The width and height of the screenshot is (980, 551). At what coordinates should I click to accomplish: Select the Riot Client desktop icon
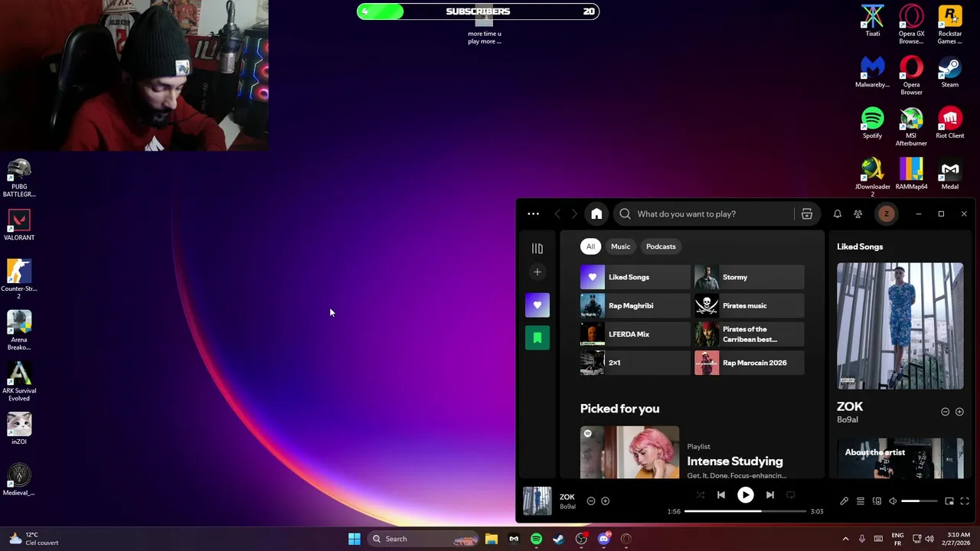click(949, 124)
